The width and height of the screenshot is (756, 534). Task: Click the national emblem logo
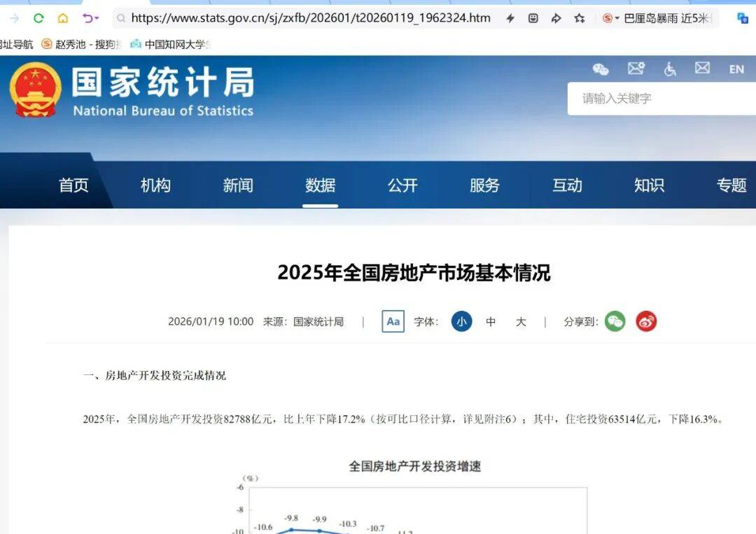35,90
